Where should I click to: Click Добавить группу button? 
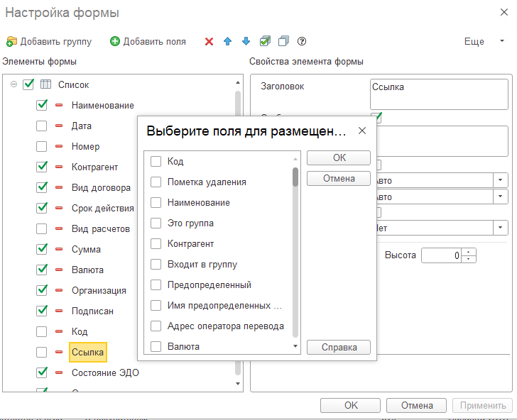point(49,42)
